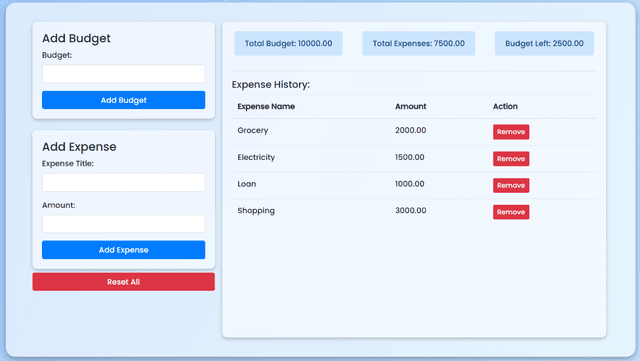The image size is (640, 361).
Task: Click the Total Budget: 10000.00 box
Action: pos(288,43)
